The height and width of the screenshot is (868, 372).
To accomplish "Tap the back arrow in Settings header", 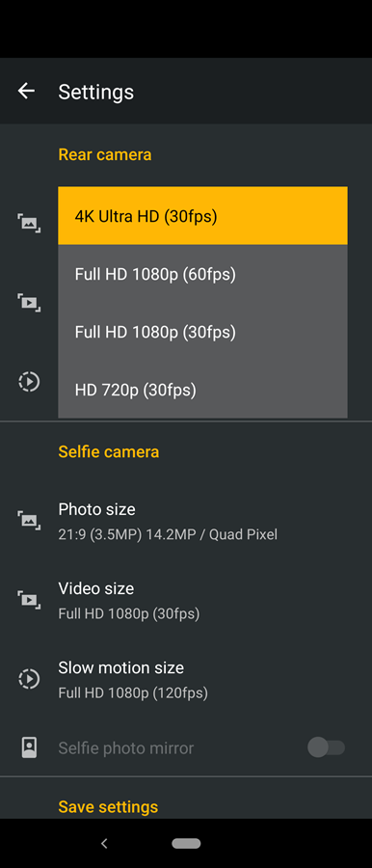I will 26,91.
